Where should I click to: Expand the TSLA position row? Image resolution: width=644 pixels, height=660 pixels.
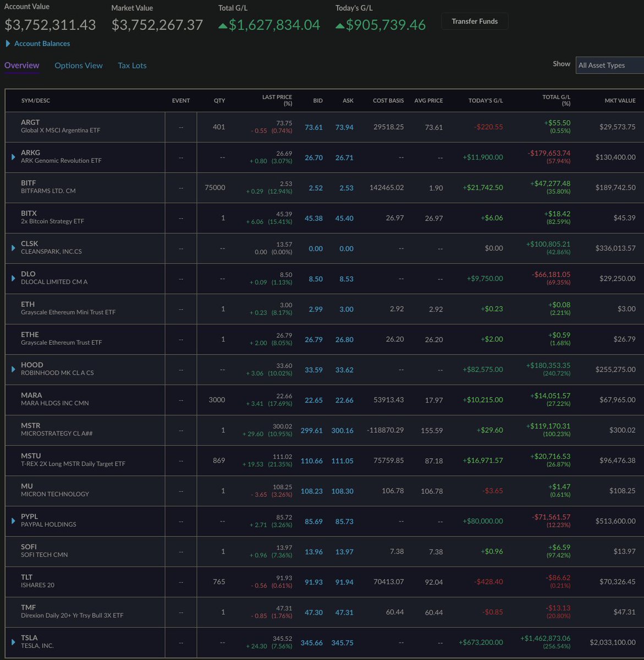13,642
